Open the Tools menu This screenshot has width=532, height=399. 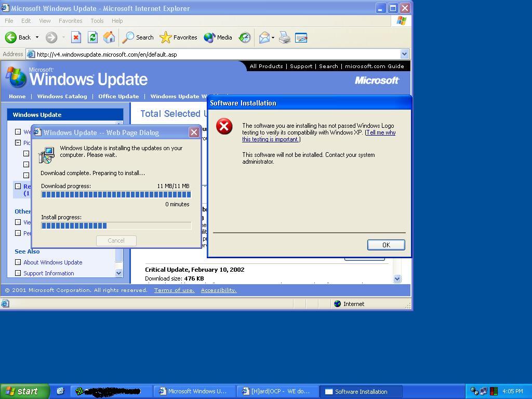click(x=97, y=21)
